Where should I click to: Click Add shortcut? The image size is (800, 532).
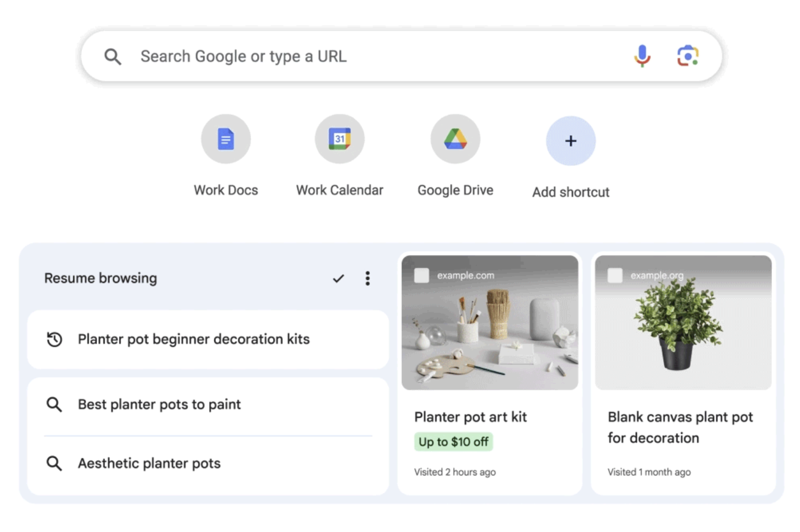click(x=570, y=141)
